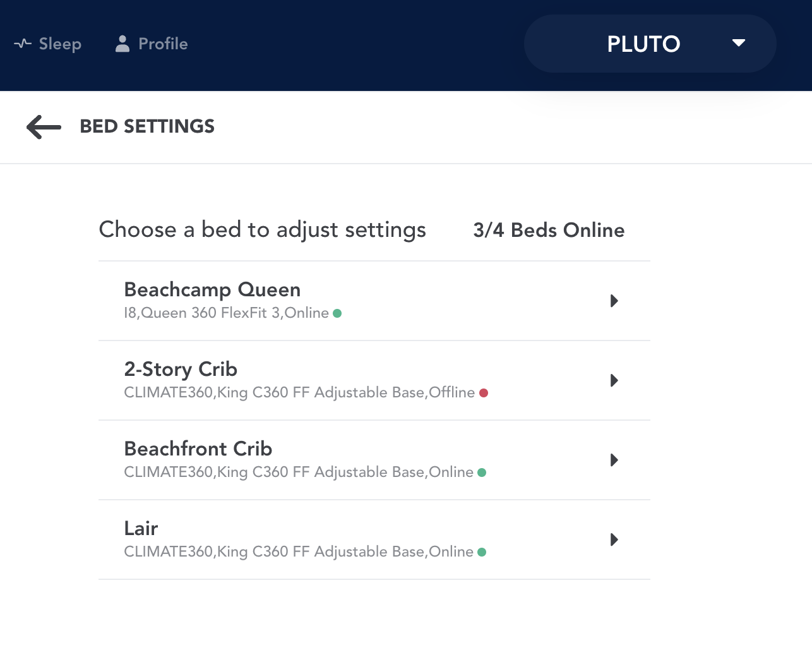This screenshot has height=657, width=812.
Task: Click the arrow icon for 2-Story Crib
Action: pyautogui.click(x=613, y=381)
